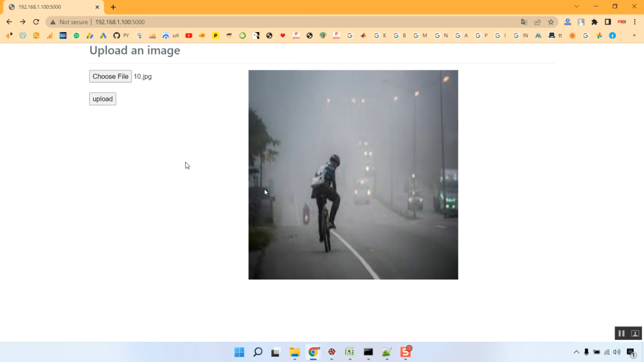644x362 pixels.
Task: Pause recording with the pause control
Action: click(x=621, y=333)
